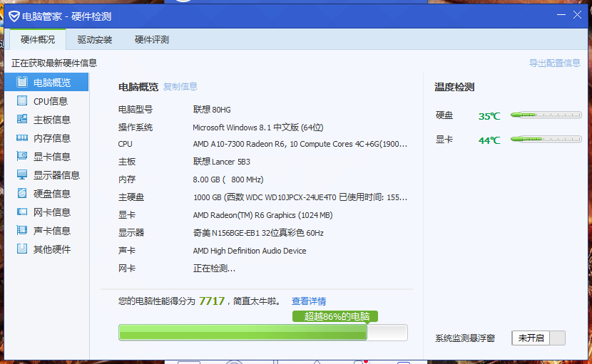Open 主板信息 from the sidebar
The width and height of the screenshot is (592, 364).
point(46,119)
